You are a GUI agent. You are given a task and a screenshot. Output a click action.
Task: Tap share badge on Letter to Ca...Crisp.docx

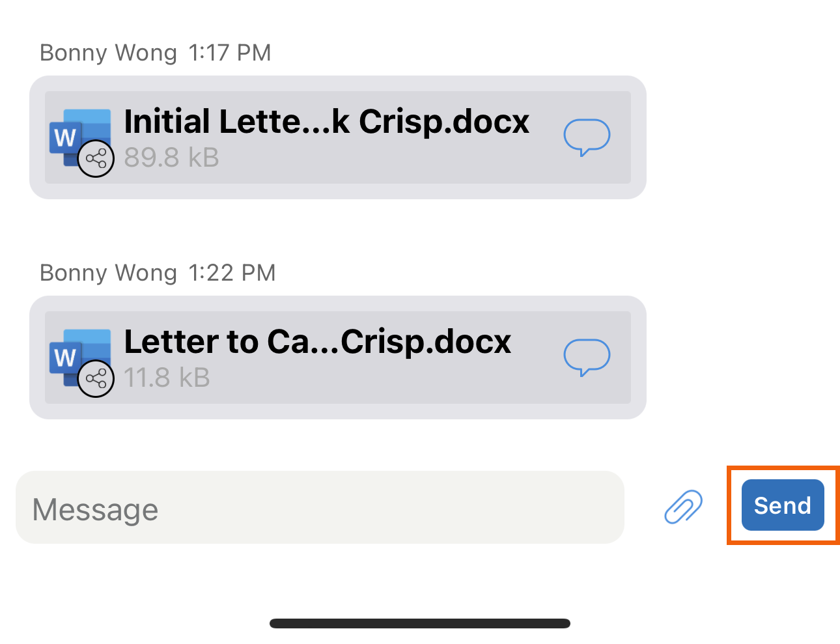[96, 378]
